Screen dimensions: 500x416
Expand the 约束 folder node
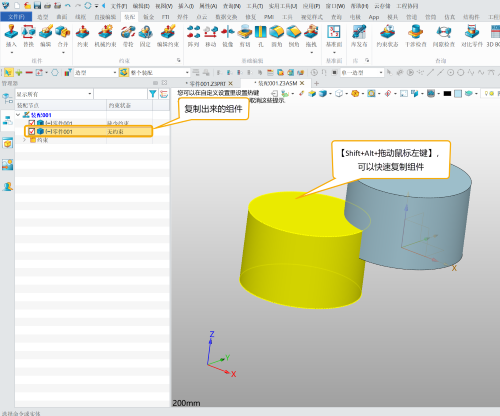[x=24, y=140]
